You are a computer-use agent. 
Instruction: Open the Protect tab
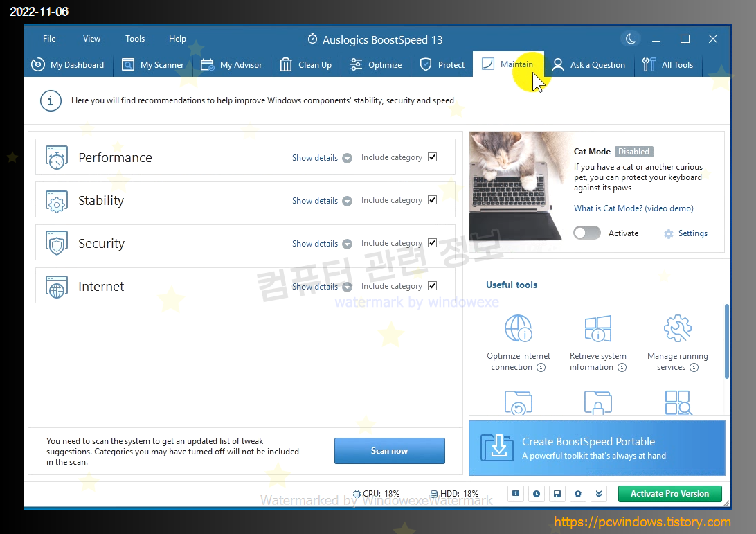tap(442, 64)
